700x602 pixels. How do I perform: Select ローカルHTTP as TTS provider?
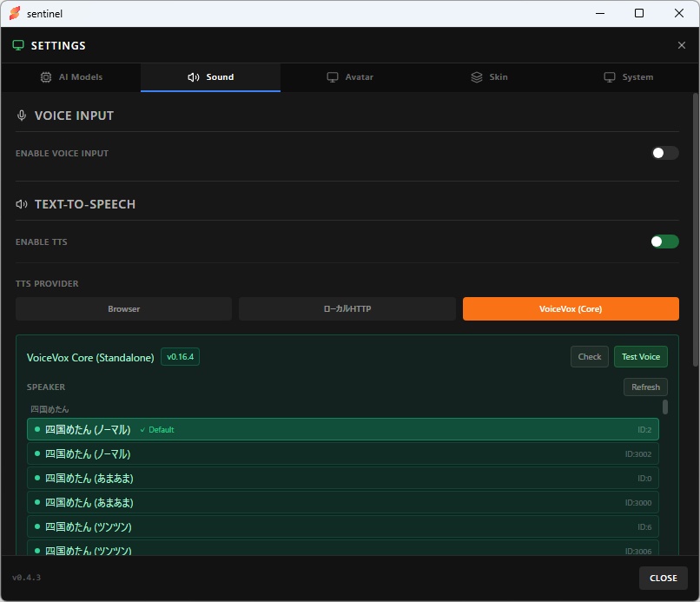click(x=347, y=308)
